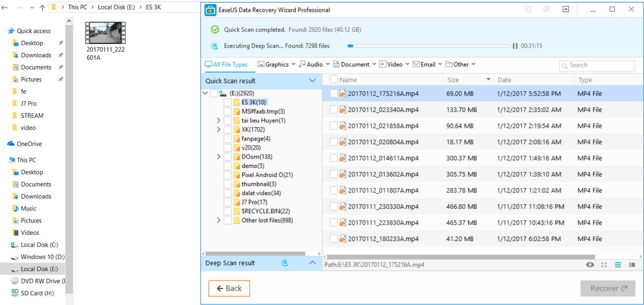Pause the deep scan

[x=515, y=46]
